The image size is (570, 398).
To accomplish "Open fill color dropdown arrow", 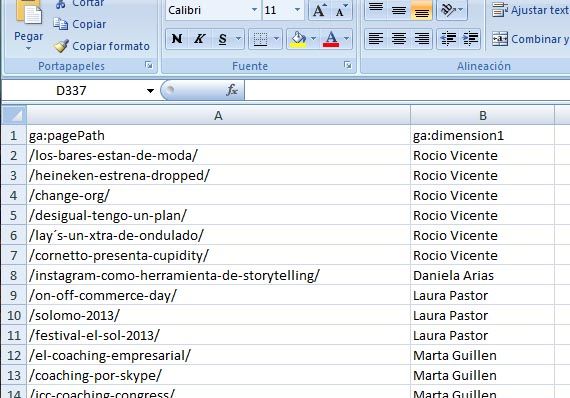I will point(313,39).
